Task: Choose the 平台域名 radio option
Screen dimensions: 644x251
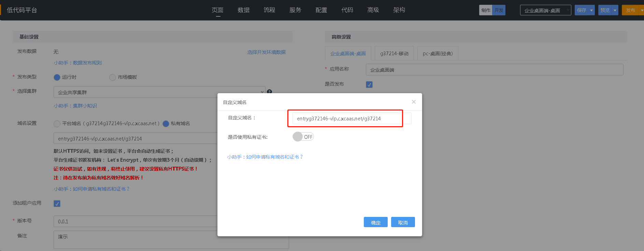Action: [57, 124]
